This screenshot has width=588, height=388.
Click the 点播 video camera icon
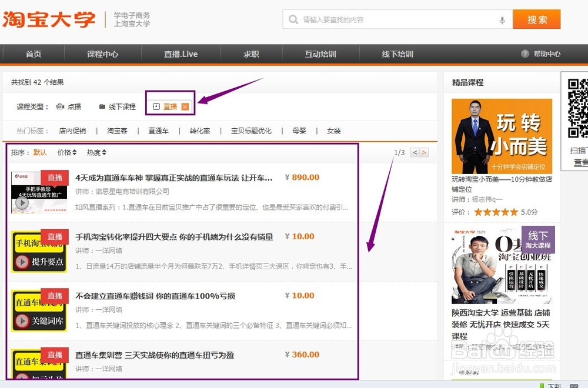pos(60,107)
